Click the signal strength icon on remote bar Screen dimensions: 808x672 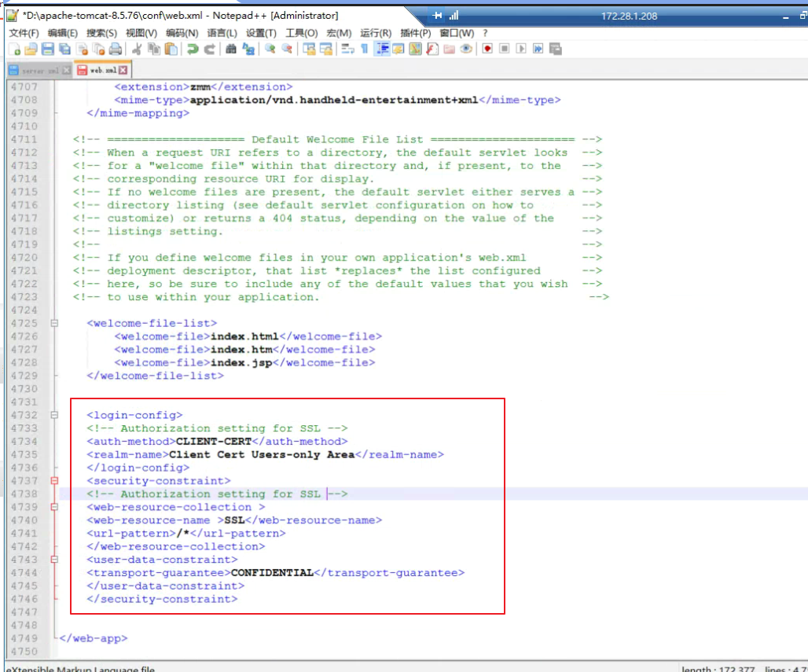[454, 16]
